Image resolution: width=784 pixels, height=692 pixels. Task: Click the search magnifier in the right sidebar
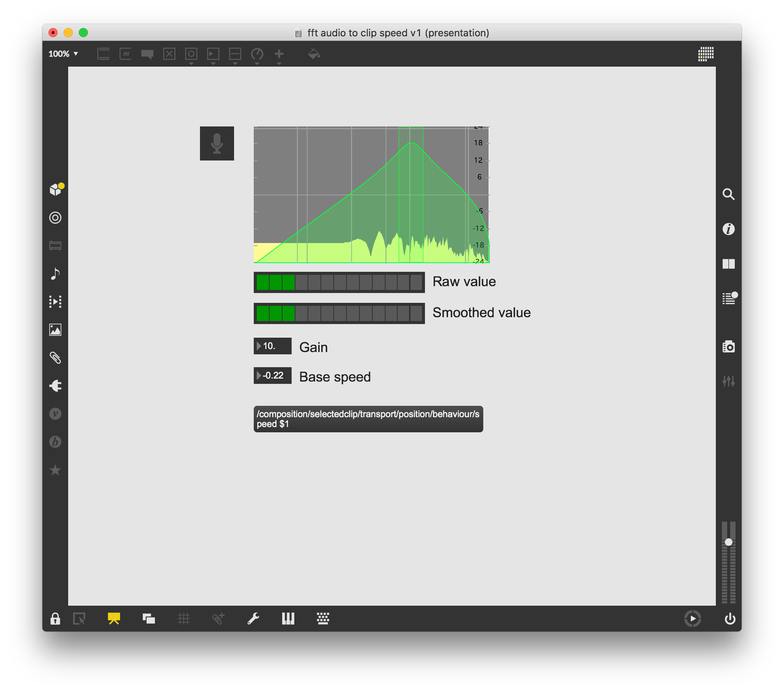pyautogui.click(x=728, y=194)
